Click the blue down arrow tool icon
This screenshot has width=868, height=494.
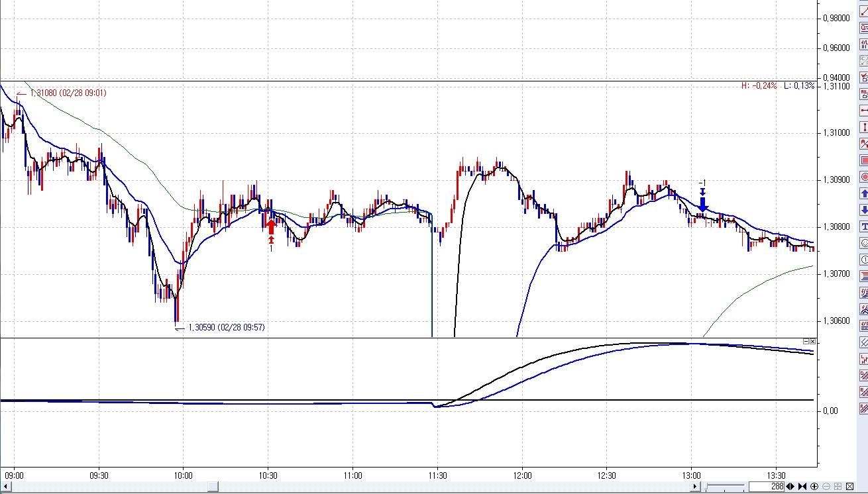click(x=863, y=210)
